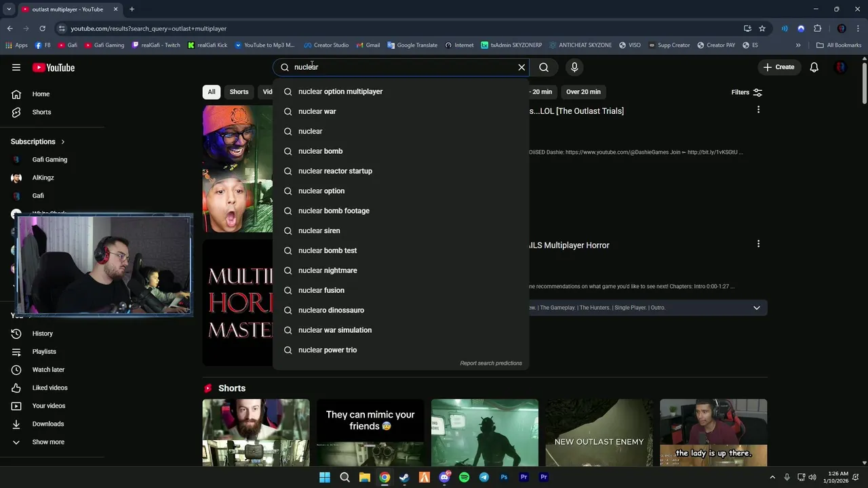The image size is (868, 488).
Task: Choose suggestion nuclear war simulation
Action: click(401, 330)
